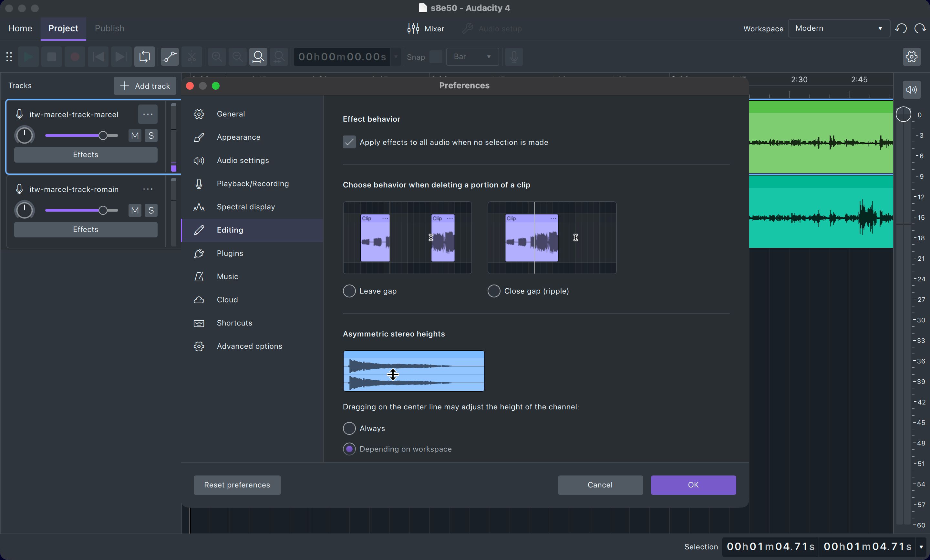Image resolution: width=930 pixels, height=560 pixels.
Task: Uncheck Apply effects to all audio option
Action: pos(349,142)
